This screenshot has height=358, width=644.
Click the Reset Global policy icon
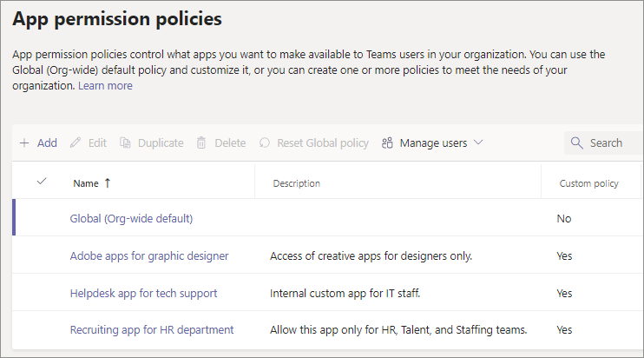tap(264, 143)
